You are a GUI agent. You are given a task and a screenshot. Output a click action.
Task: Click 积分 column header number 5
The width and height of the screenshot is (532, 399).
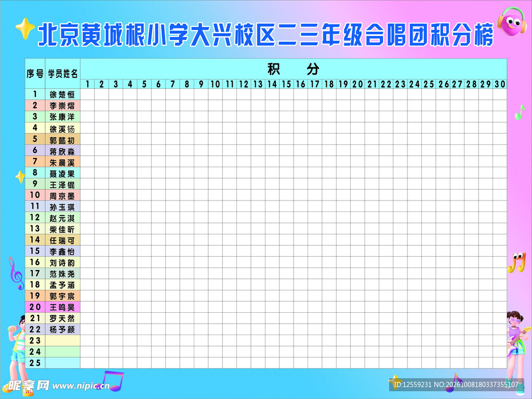pyautogui.click(x=144, y=84)
